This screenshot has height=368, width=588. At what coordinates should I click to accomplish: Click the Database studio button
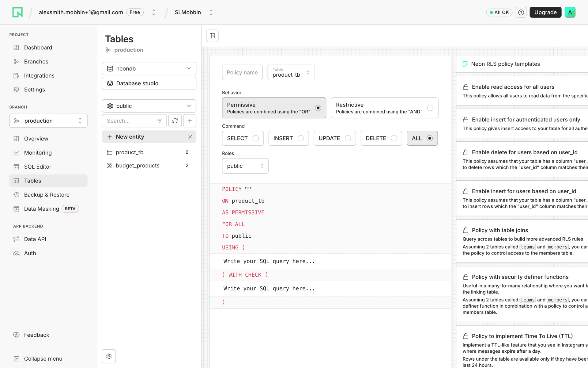point(149,83)
